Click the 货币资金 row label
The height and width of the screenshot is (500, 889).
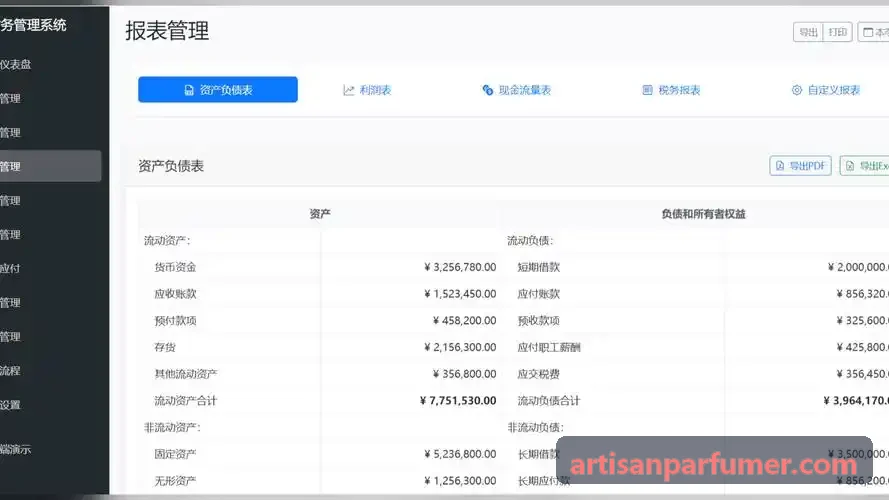175,267
